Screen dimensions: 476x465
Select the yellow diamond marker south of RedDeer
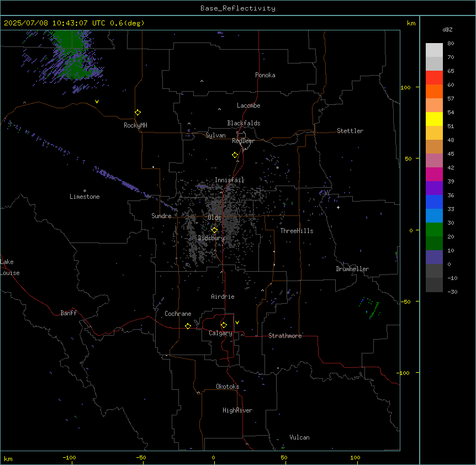tap(235, 155)
